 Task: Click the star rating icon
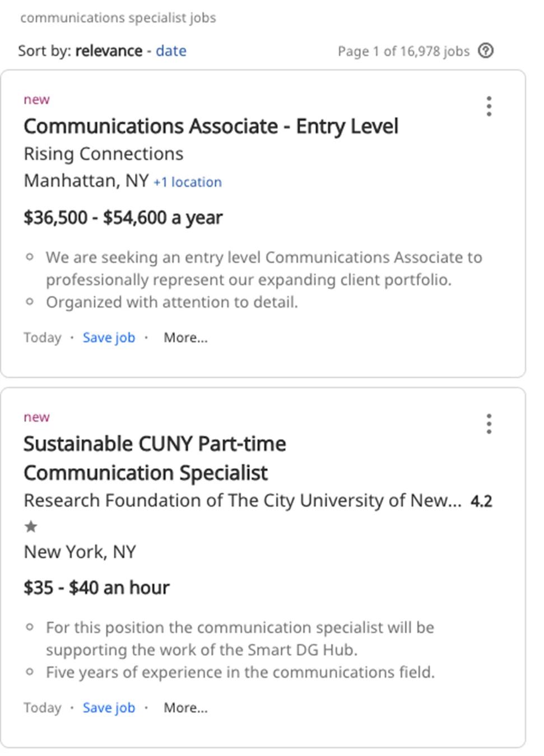[31, 526]
